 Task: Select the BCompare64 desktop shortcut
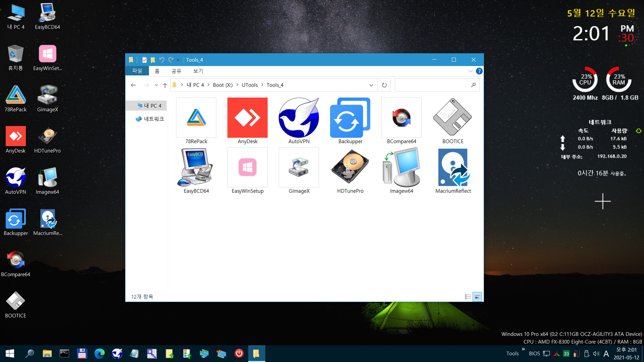(16, 264)
